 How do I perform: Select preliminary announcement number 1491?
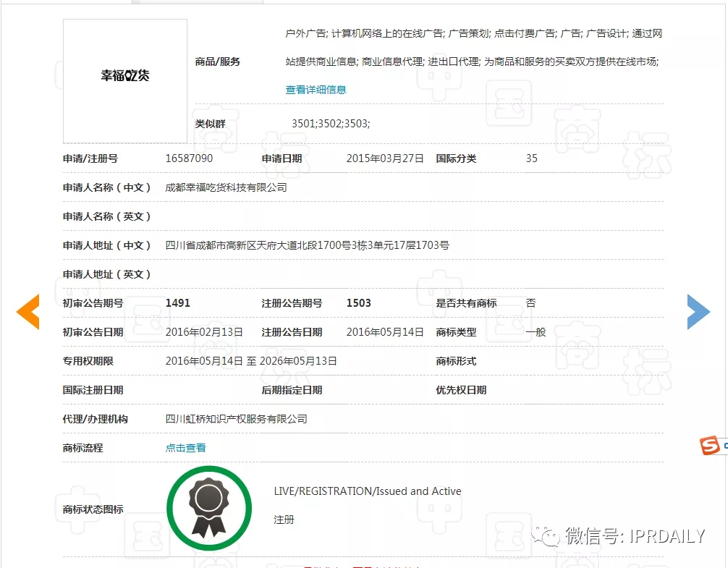178,303
